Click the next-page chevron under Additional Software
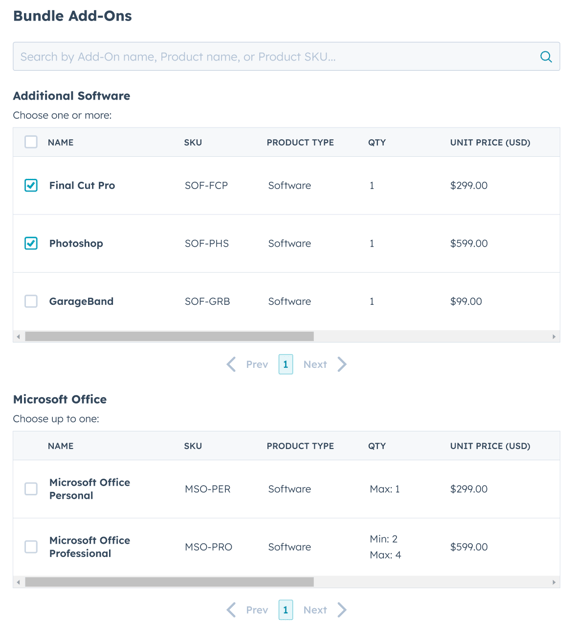This screenshot has width=574, height=638. coord(342,364)
